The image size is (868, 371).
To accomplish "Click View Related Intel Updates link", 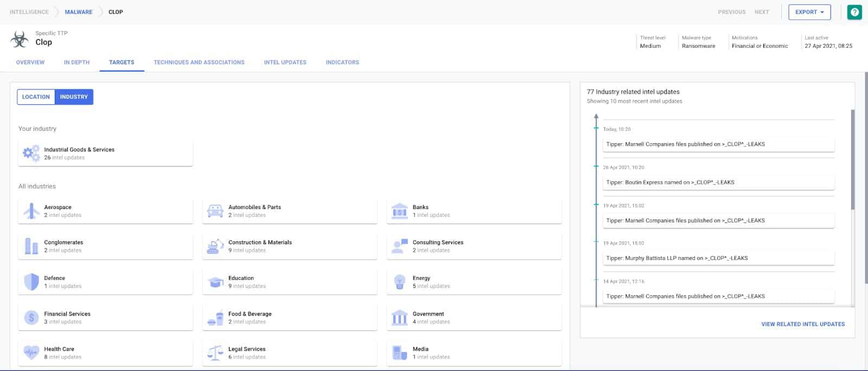I will coord(803,324).
